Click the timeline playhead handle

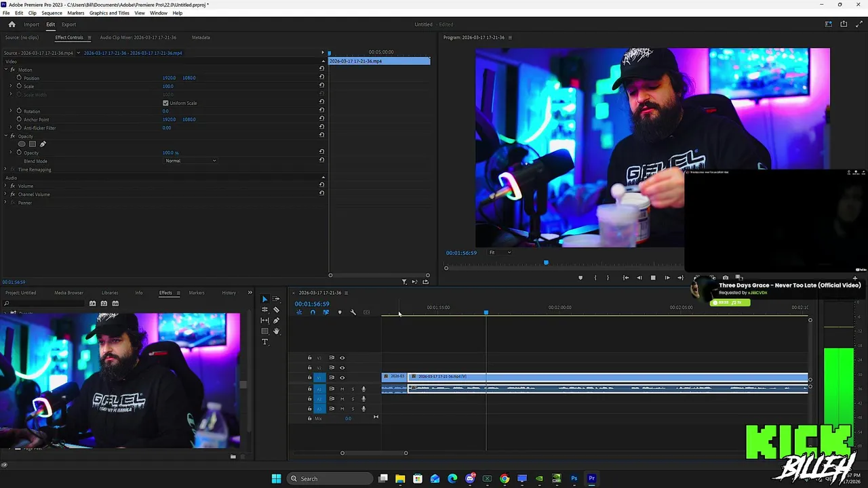click(486, 312)
